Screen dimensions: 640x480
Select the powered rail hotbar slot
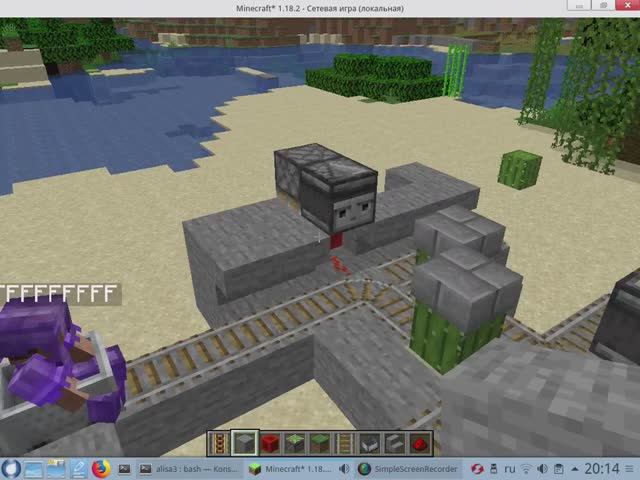(x=219, y=443)
